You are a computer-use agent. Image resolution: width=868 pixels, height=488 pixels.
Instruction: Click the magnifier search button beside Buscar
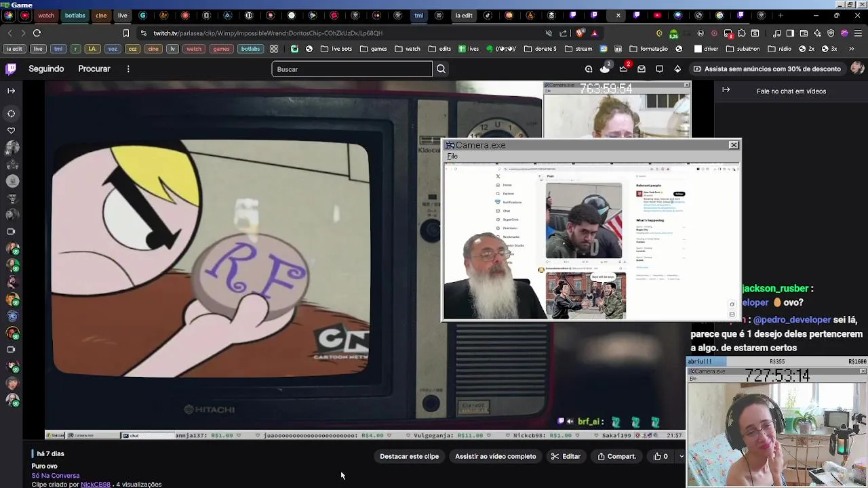coord(441,69)
